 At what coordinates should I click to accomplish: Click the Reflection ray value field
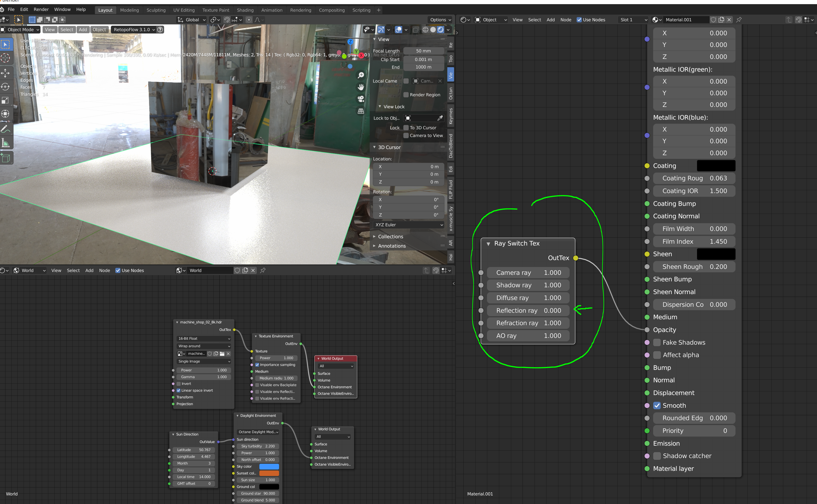click(528, 310)
